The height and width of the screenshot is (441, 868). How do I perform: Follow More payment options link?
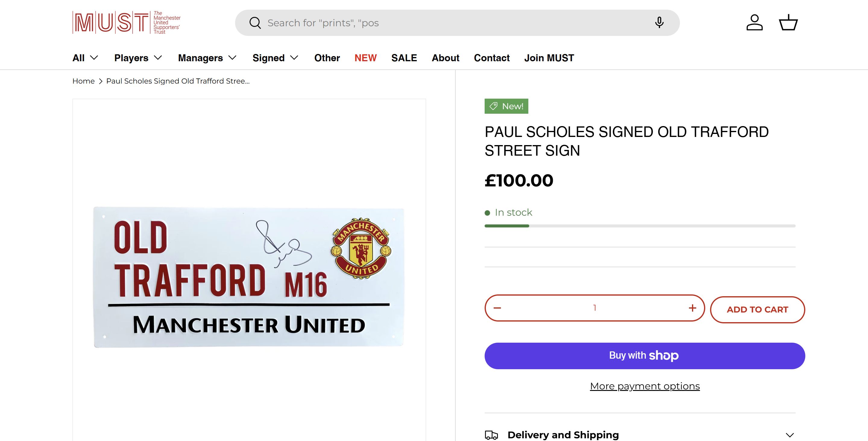click(x=645, y=386)
